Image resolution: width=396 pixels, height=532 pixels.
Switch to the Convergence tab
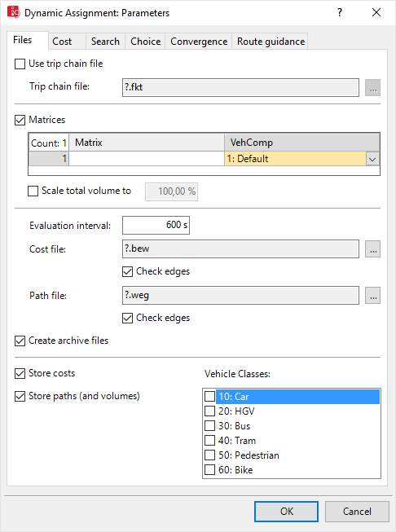tap(199, 42)
